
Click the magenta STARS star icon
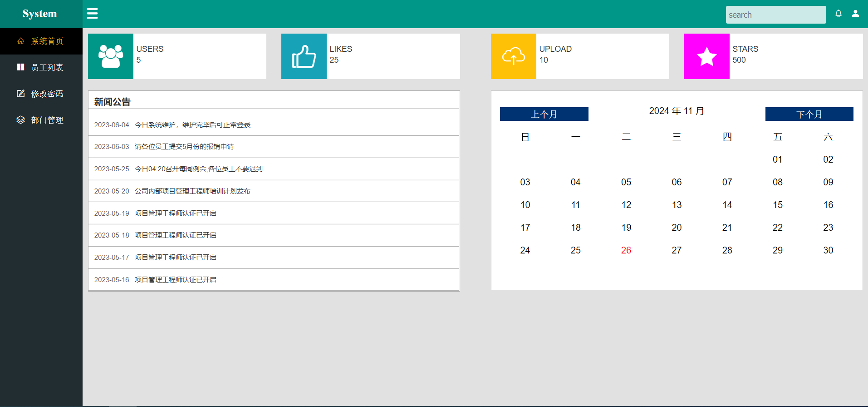(x=706, y=56)
